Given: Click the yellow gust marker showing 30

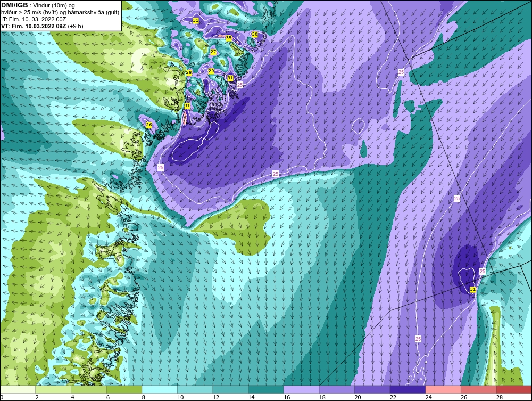Looking at the screenshot, I should click(x=254, y=34).
